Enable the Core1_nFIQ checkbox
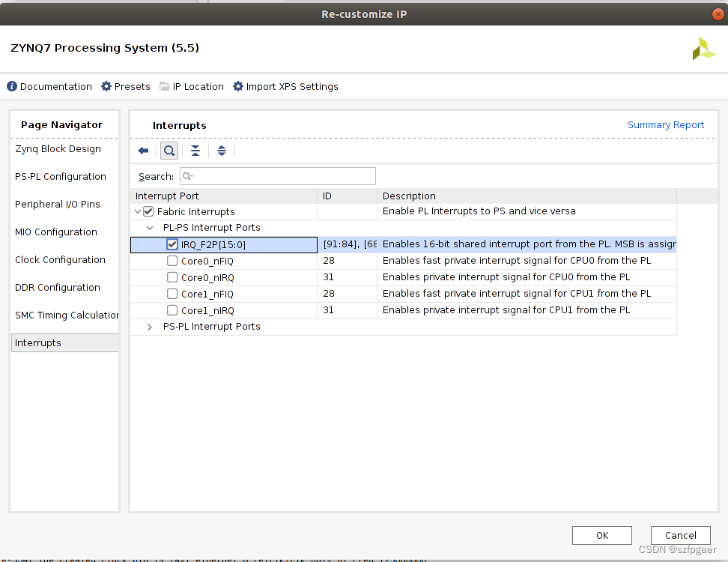Screen dimensions: 728x562 (172, 294)
